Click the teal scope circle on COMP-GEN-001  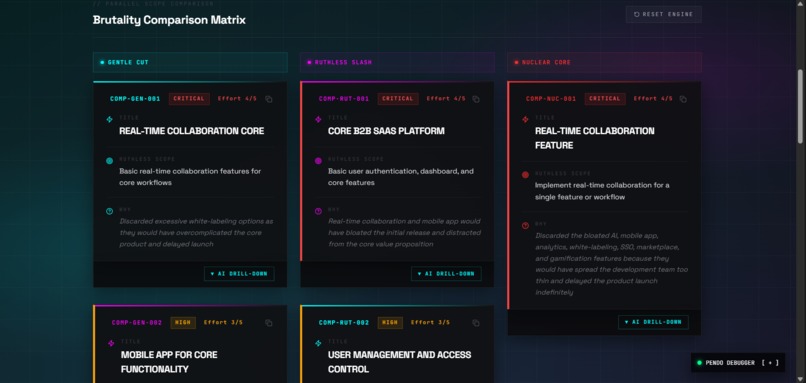pos(109,161)
